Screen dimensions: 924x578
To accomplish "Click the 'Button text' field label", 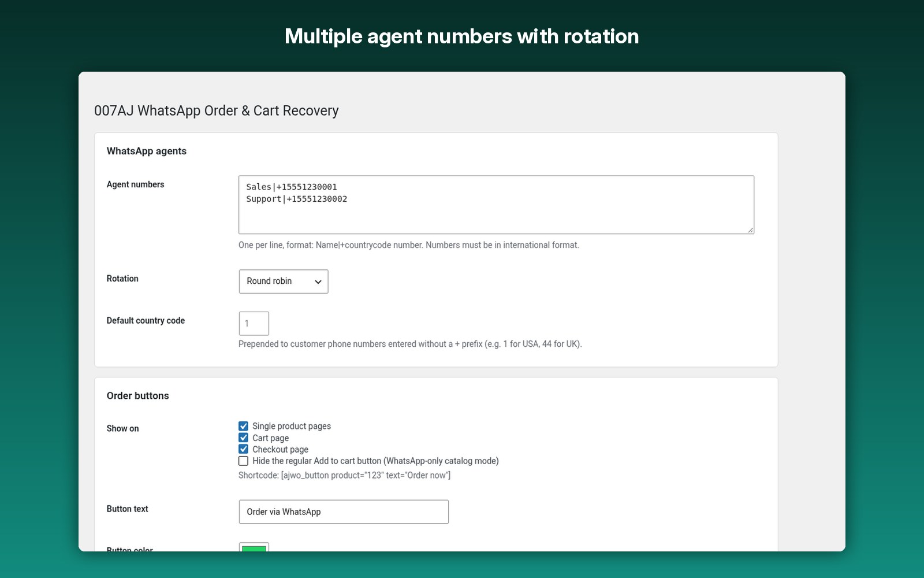I will (128, 509).
